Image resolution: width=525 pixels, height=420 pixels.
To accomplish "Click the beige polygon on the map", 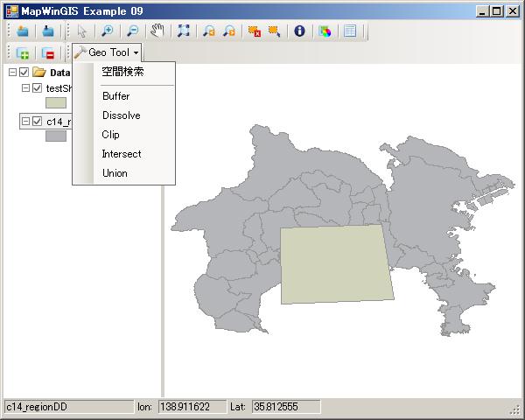I will click(x=335, y=263).
